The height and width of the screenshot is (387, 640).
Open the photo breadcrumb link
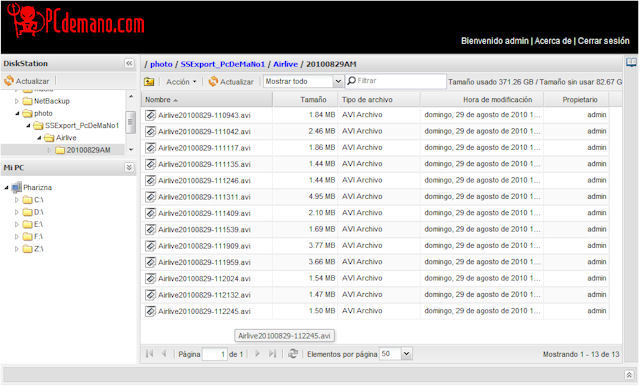pos(161,64)
